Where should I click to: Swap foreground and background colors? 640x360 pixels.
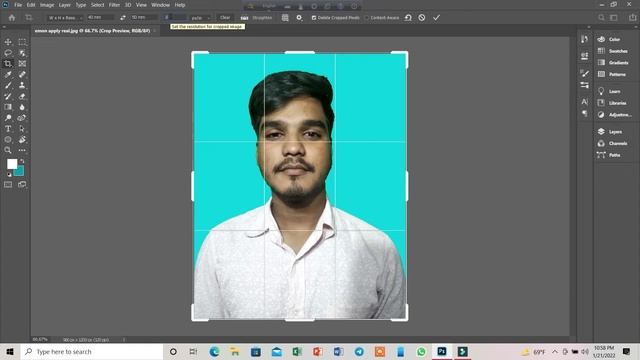22,161
